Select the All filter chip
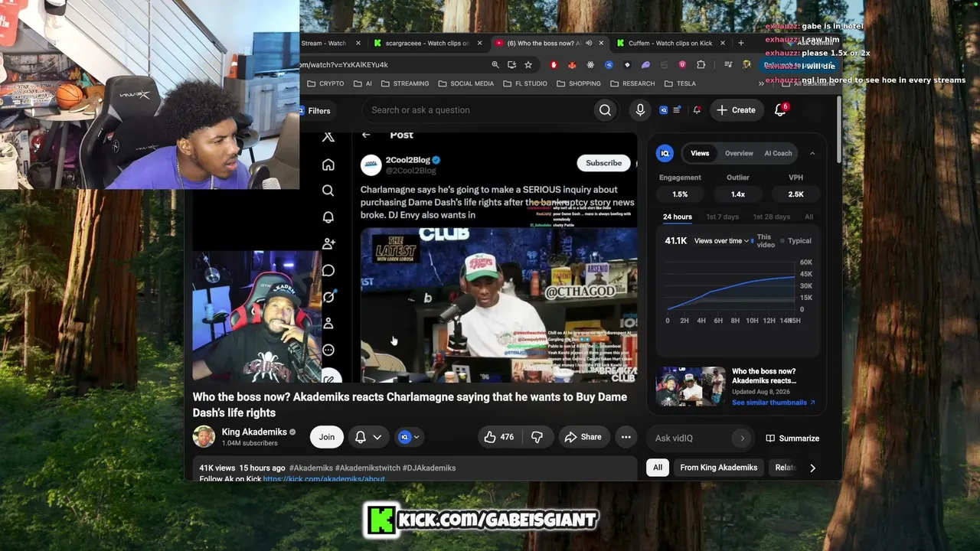This screenshot has width=980, height=551. (658, 468)
